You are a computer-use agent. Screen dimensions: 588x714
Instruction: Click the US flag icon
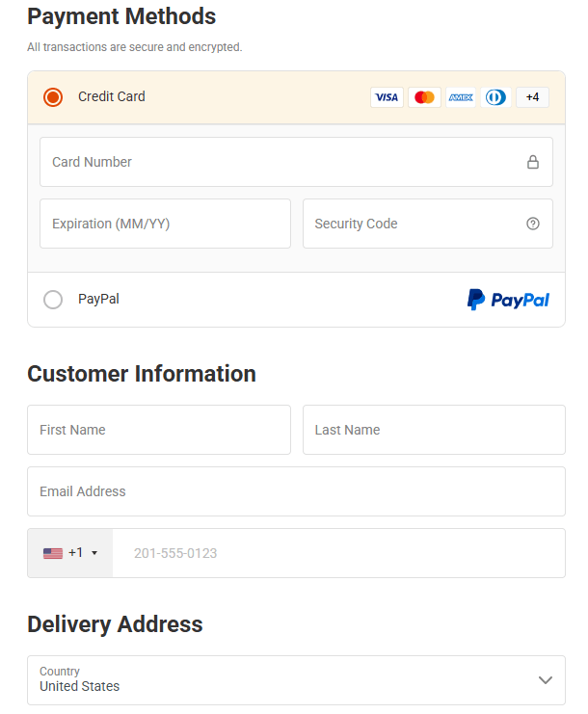pyautogui.click(x=53, y=553)
